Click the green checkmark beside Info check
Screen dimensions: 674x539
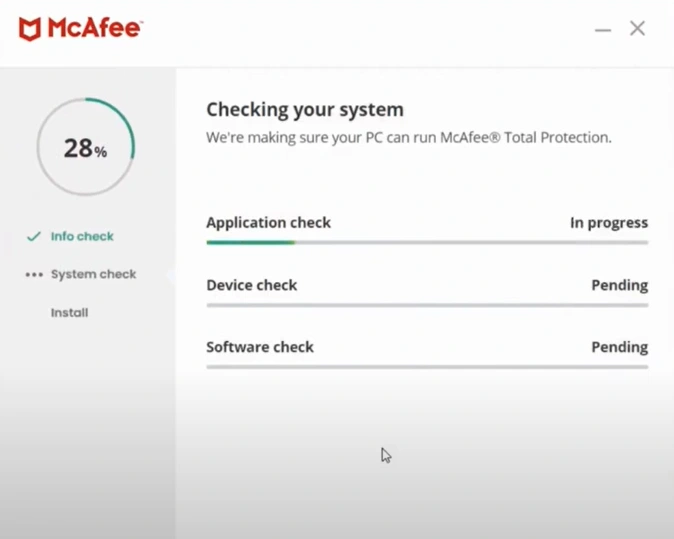tap(34, 236)
